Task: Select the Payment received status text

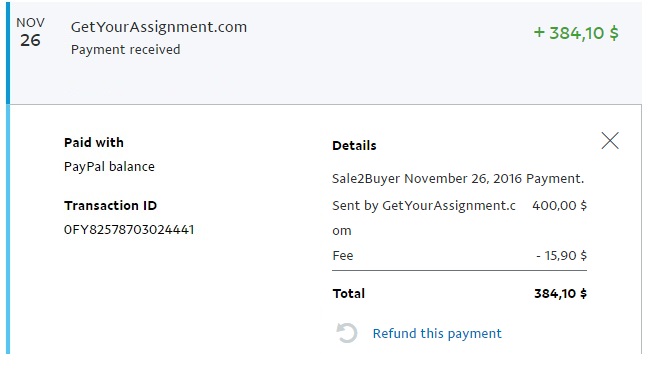Action: pos(125,50)
